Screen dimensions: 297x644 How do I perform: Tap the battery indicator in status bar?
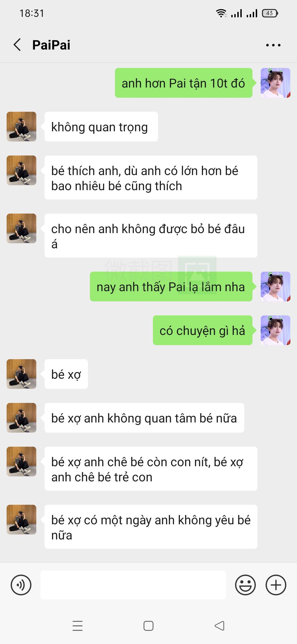coord(270,13)
